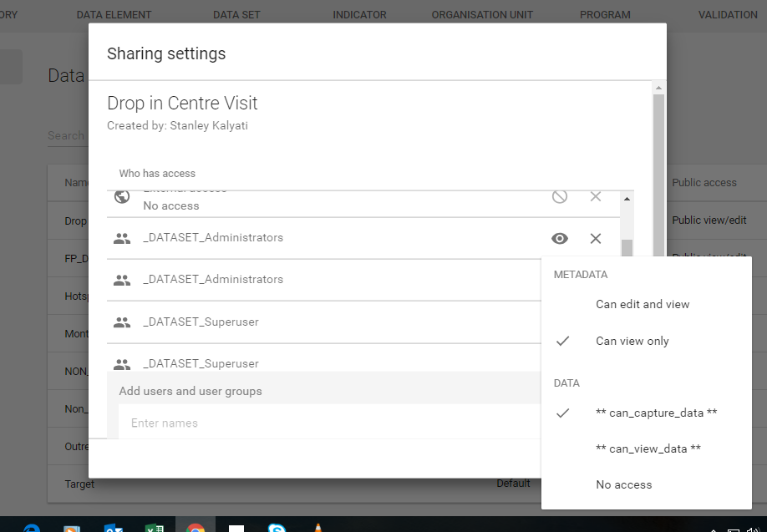Select the checked "Can view only" metadata option

pyautogui.click(x=632, y=341)
